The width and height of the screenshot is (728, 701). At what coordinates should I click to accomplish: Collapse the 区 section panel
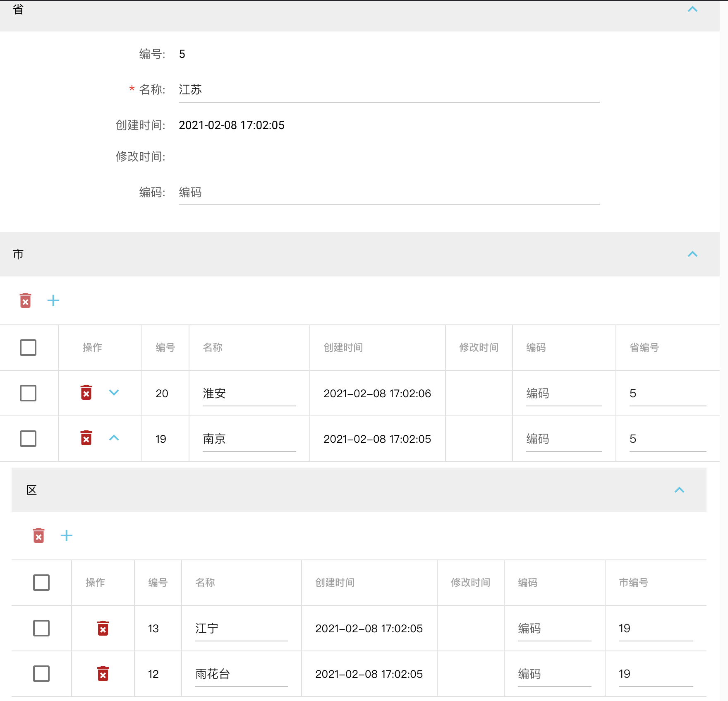click(679, 490)
